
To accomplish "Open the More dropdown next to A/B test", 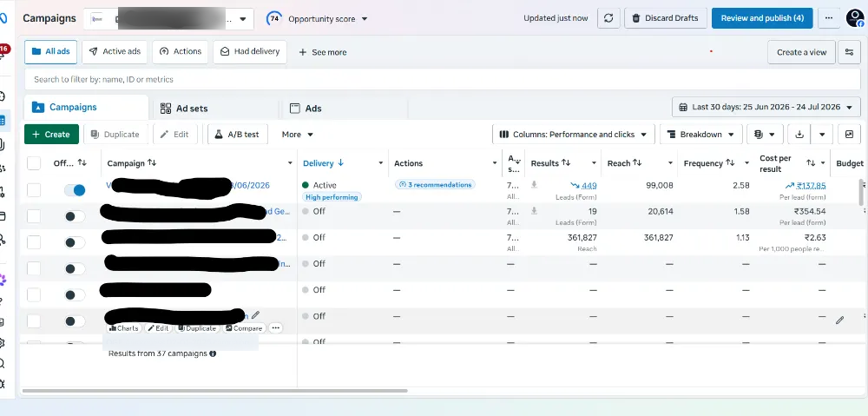I will pos(297,134).
